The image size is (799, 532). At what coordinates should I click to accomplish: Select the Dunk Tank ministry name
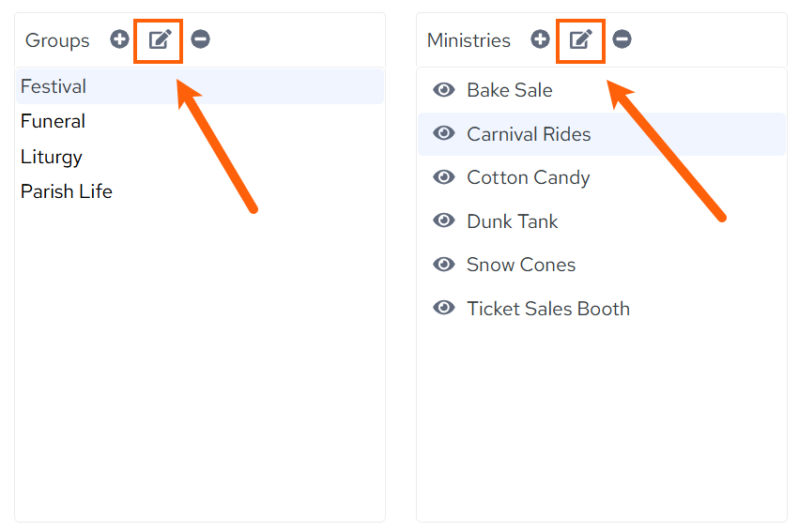pos(512,221)
